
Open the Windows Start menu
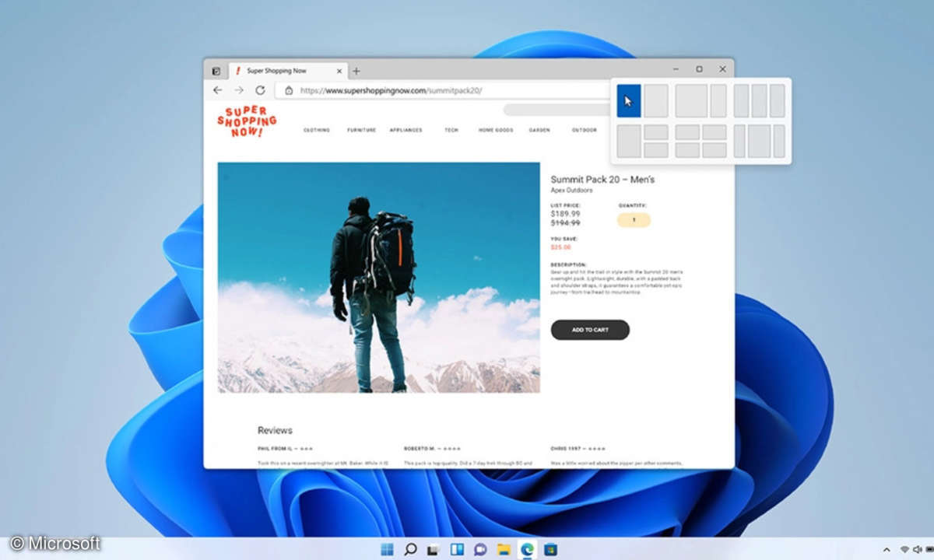point(387,549)
